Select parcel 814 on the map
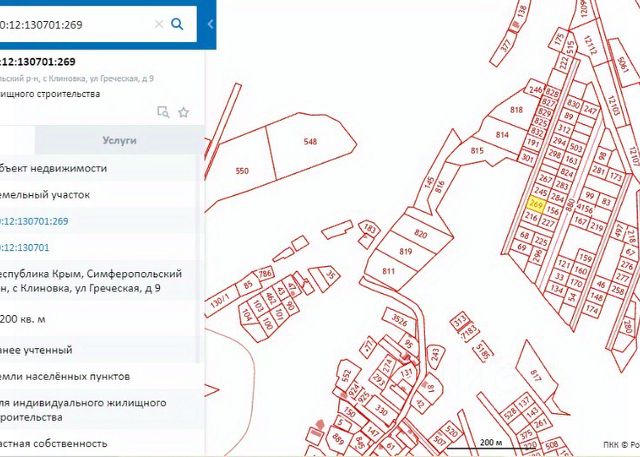 point(502,135)
